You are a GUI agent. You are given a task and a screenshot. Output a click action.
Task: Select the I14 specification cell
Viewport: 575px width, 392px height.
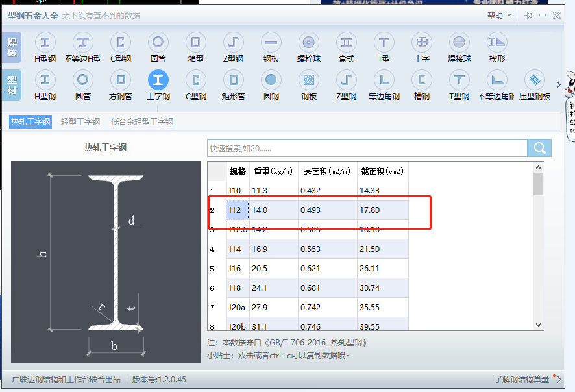238,249
